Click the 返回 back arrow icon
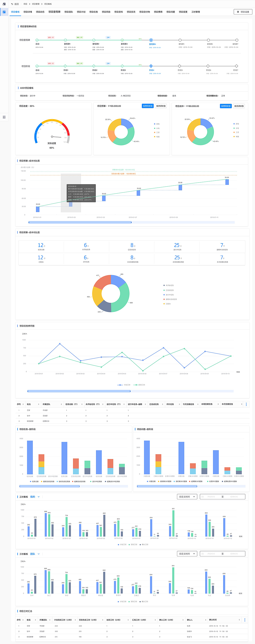The width and height of the screenshot is (255, 644). click(12, 4)
